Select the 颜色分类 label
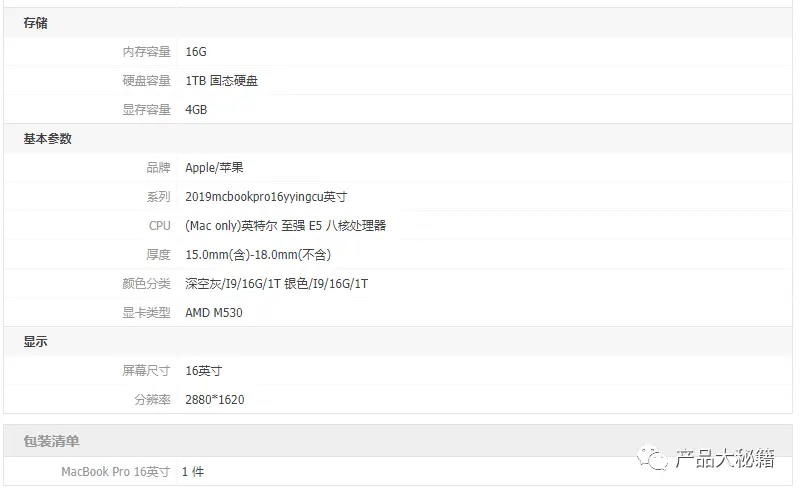The width and height of the screenshot is (800, 493). pos(146,283)
